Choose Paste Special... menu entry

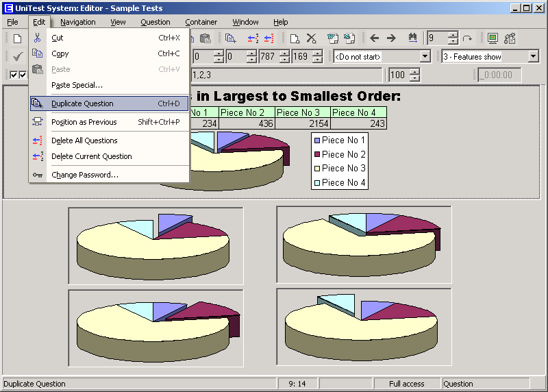point(110,85)
